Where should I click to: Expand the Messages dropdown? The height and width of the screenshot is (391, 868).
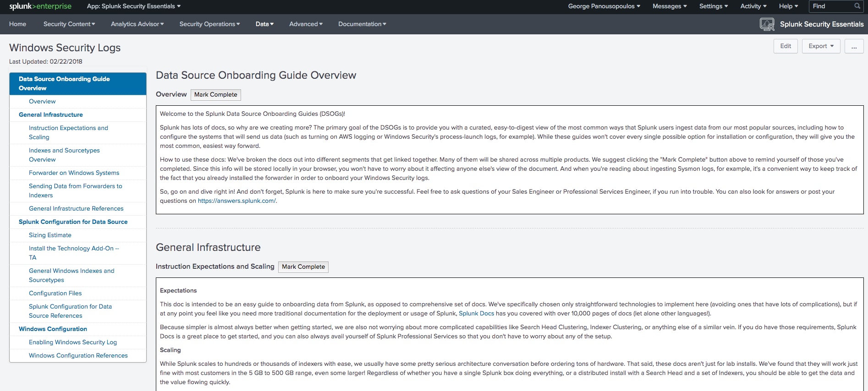(x=670, y=6)
